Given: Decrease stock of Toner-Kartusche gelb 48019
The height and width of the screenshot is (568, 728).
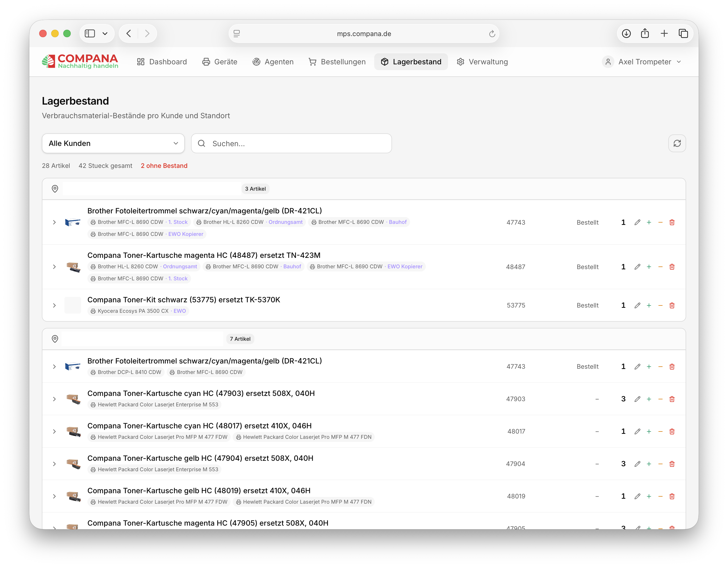Looking at the screenshot, I should click(x=660, y=496).
